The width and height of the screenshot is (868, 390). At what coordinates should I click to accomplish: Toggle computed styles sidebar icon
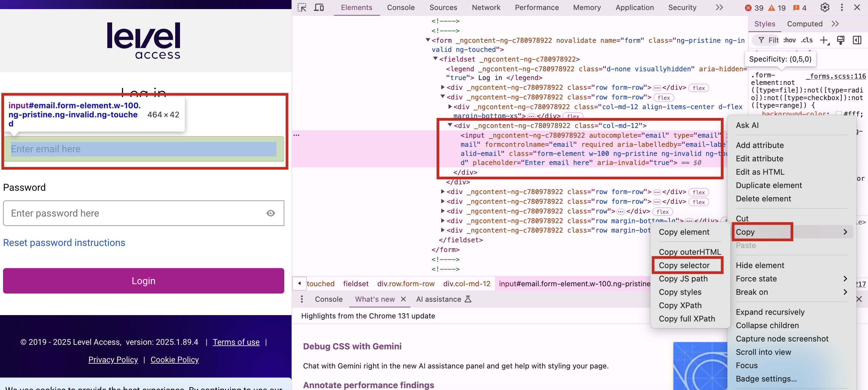(x=857, y=40)
